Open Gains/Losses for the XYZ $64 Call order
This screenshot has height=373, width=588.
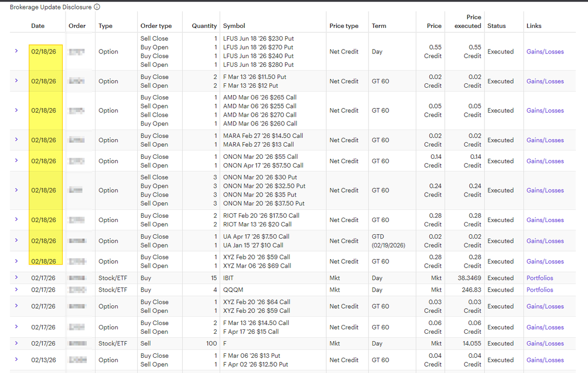click(545, 306)
